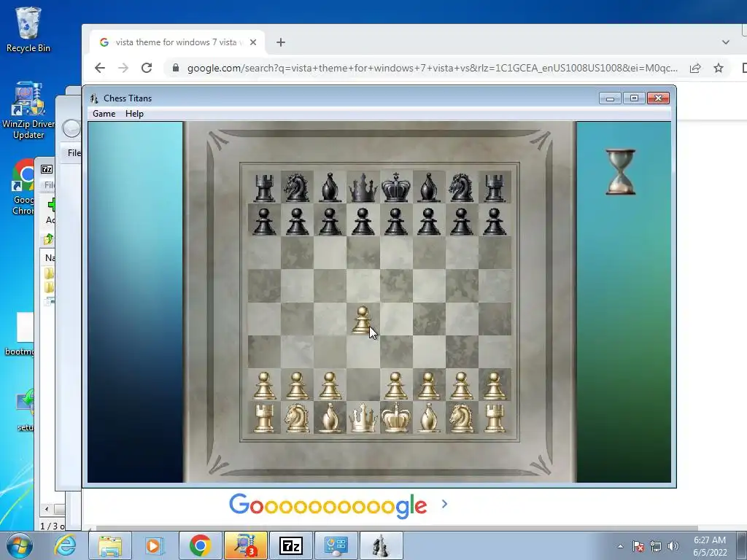The image size is (747, 560).
Task: Select the white pawn on a2
Action: (264, 385)
